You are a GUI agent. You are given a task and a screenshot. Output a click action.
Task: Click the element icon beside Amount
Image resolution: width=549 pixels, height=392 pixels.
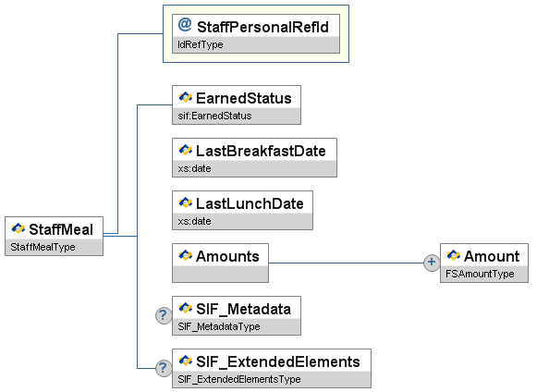[454, 255]
